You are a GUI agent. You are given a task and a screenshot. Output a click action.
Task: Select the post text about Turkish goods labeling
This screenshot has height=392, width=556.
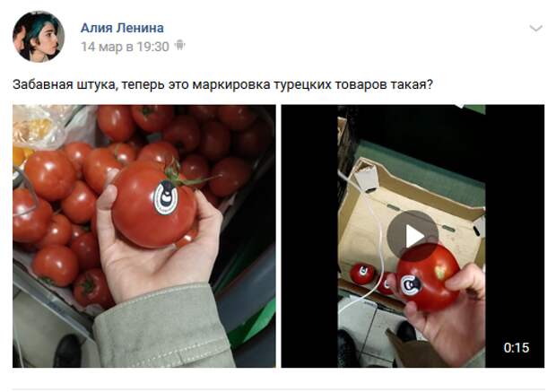coord(222,85)
